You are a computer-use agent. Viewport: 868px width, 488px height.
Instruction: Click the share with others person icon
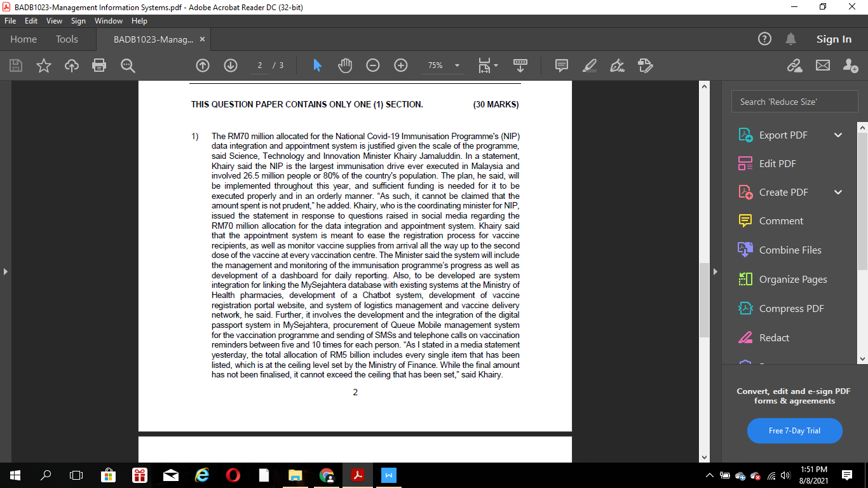pyautogui.click(x=850, y=65)
